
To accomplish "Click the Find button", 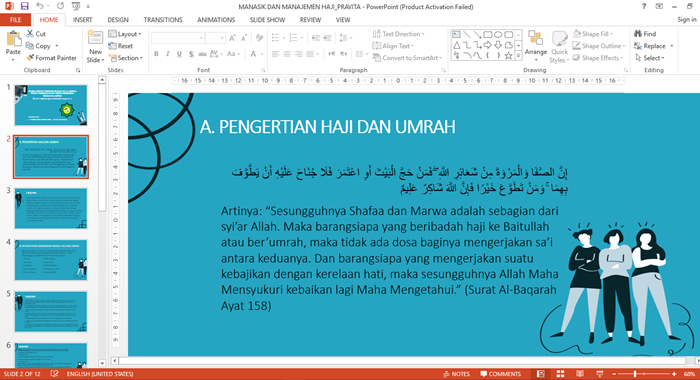I will [645, 33].
